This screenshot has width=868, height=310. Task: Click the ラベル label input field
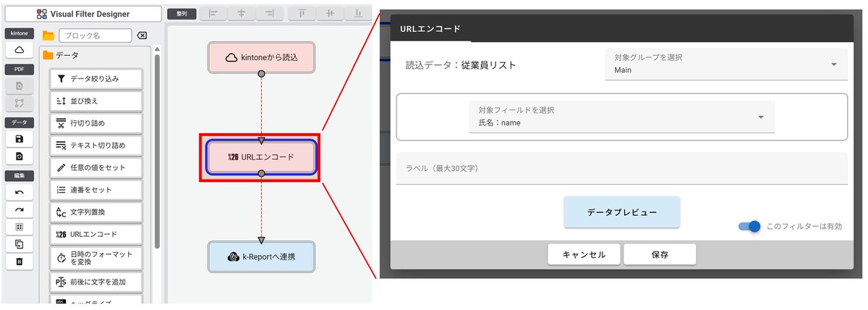tap(621, 168)
